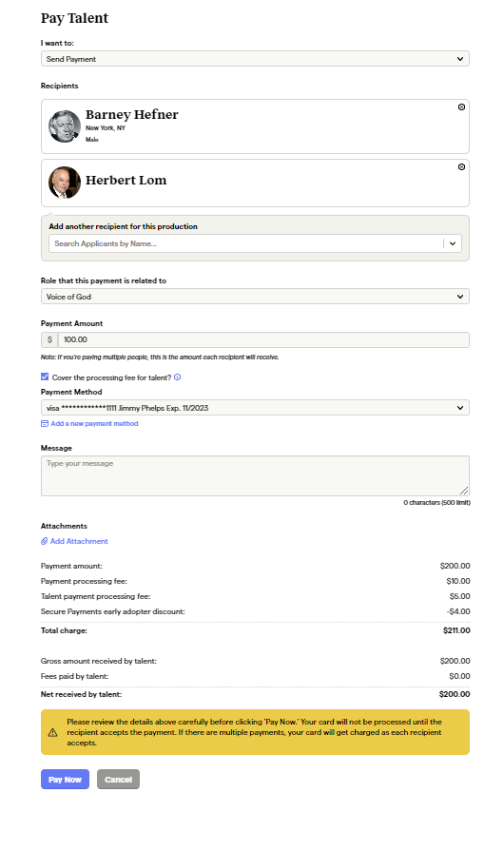This screenshot has height=850, width=504.
Task: Click the Fees paid by talent $0.00 value
Action: coord(459,677)
